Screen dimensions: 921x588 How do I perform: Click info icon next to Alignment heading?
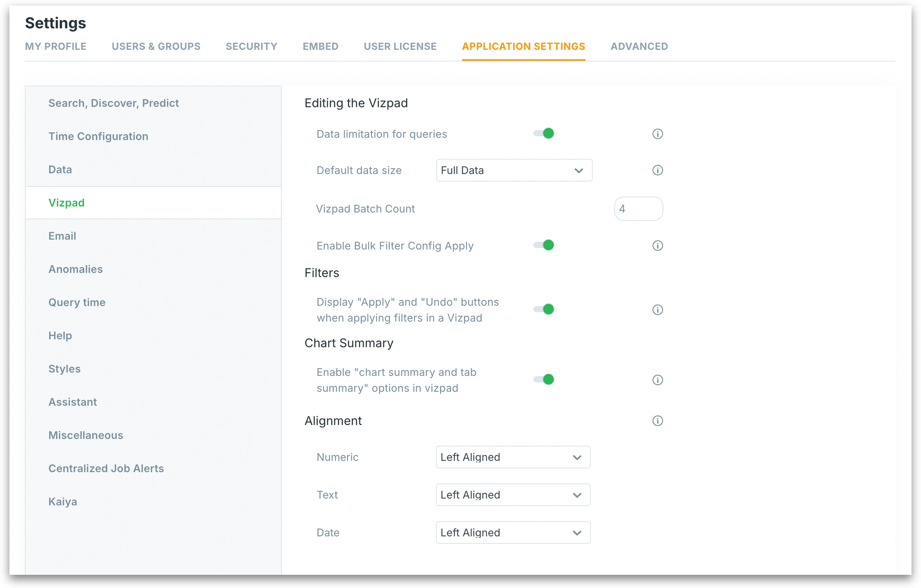[657, 421]
